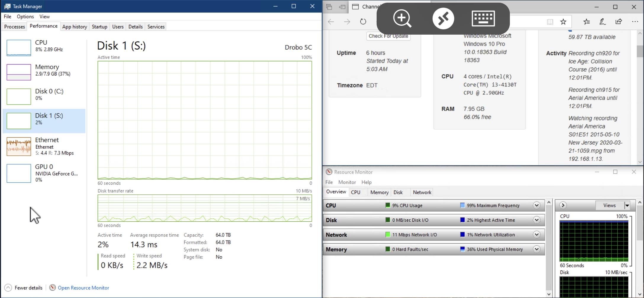Add page to favorites star icon

coord(563,22)
